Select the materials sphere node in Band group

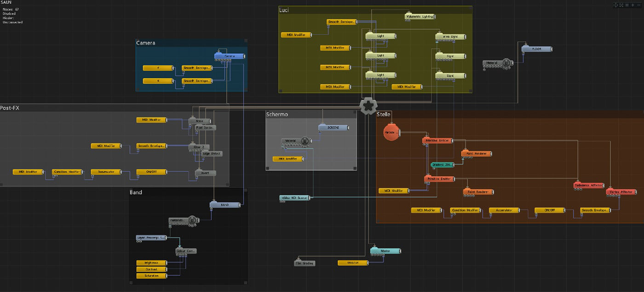184,221
